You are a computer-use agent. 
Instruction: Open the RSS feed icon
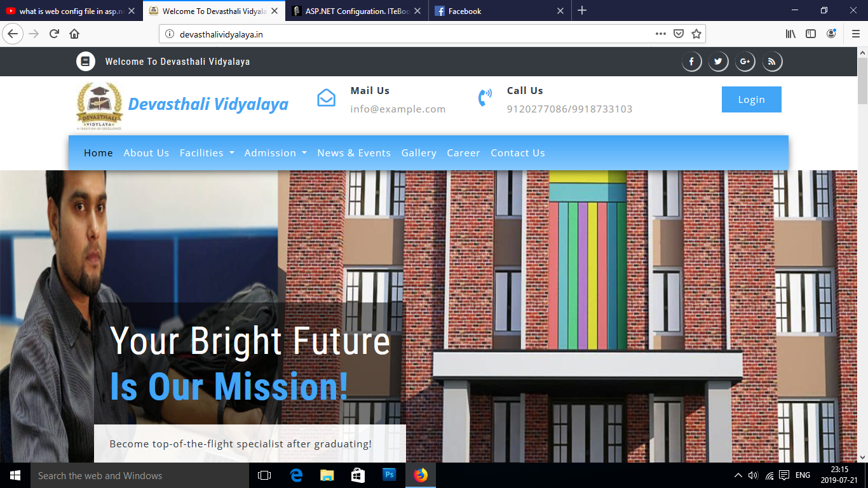click(772, 62)
